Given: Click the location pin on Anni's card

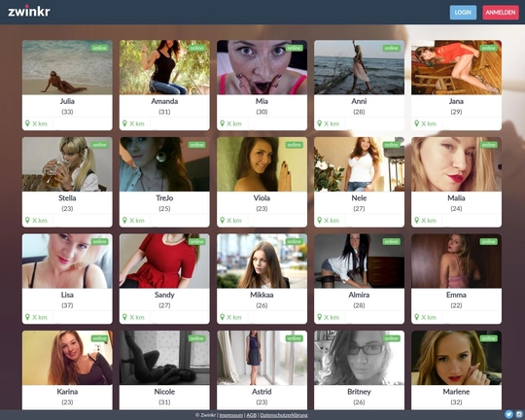Looking at the screenshot, I should [320, 123].
